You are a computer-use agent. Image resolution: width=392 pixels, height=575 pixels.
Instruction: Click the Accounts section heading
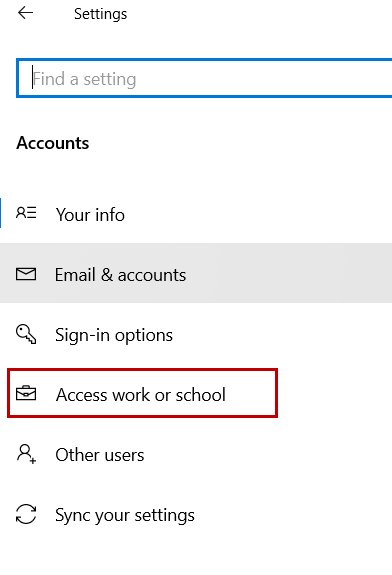[52, 143]
